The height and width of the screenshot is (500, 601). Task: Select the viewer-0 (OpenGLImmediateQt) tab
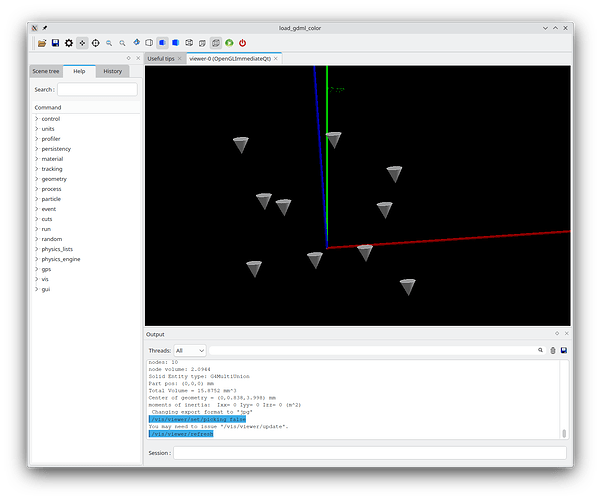pyautogui.click(x=230, y=59)
